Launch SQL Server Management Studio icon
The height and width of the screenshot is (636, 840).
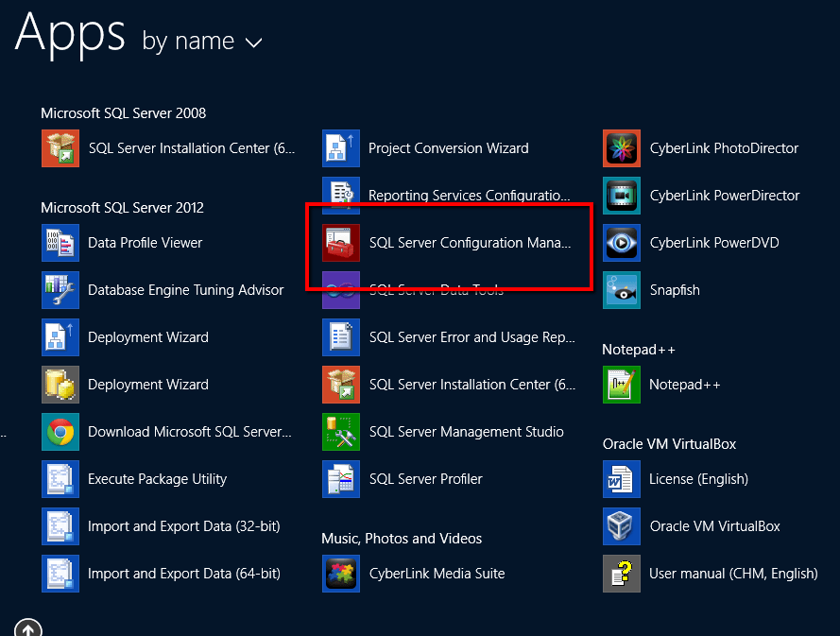point(341,432)
